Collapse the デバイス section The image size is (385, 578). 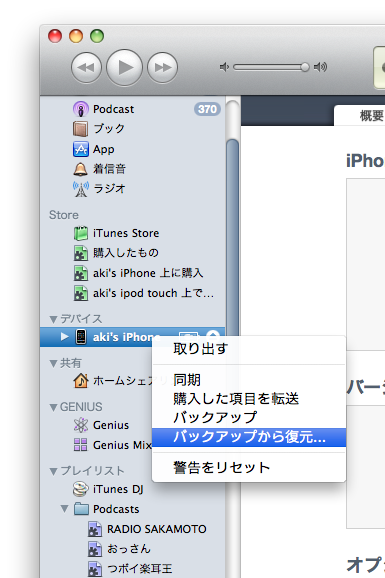click(53, 319)
